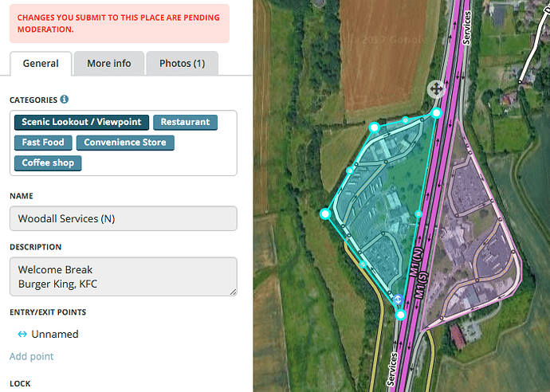
Task: Open the More info tab
Action: click(x=109, y=64)
